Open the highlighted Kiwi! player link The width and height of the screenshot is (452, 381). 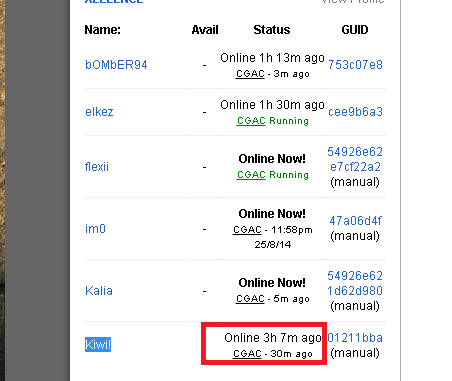[x=98, y=344]
